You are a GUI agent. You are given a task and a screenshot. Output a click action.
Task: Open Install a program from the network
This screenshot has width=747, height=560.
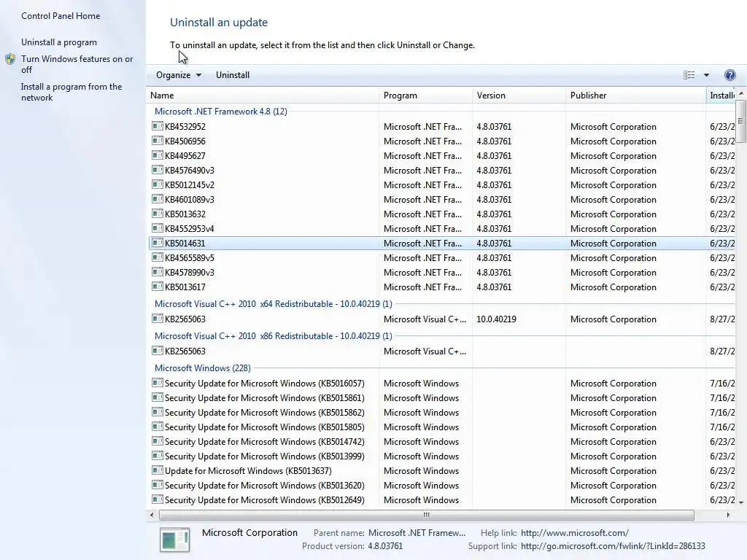pos(71,92)
